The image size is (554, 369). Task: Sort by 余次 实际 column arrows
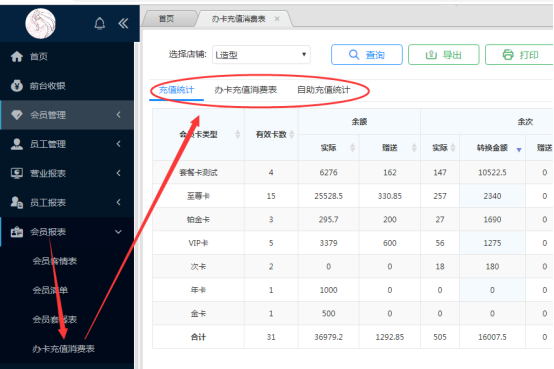pos(453,148)
